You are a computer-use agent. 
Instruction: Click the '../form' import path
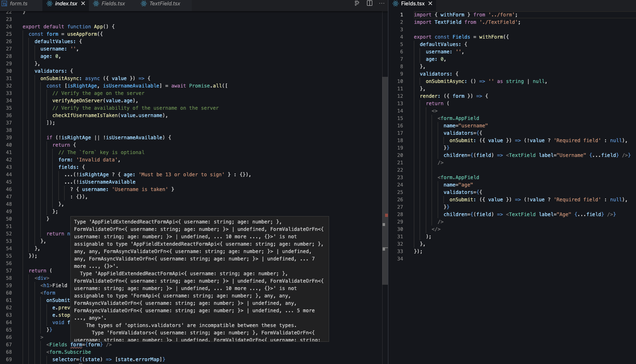coord(501,15)
